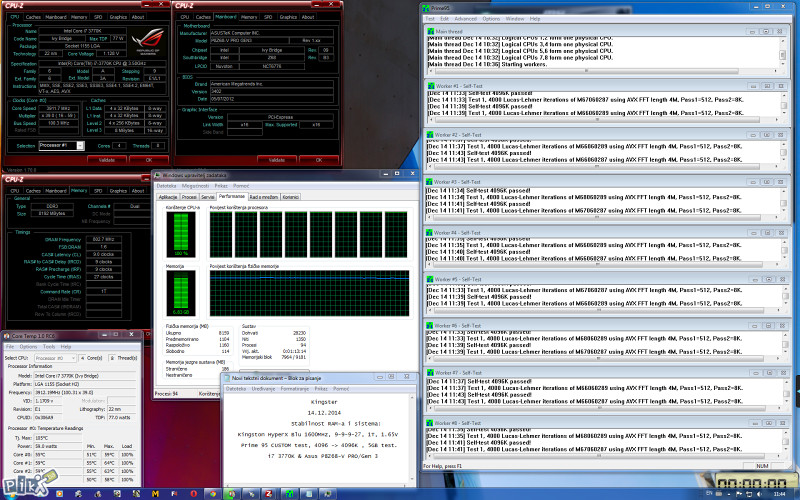Click the Main thread window icon

[x=430, y=31]
